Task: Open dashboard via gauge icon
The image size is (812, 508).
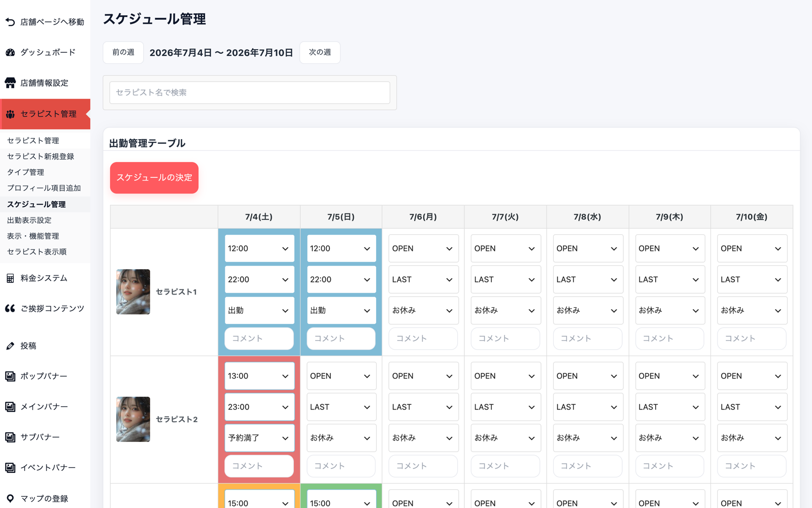Action: click(x=10, y=52)
